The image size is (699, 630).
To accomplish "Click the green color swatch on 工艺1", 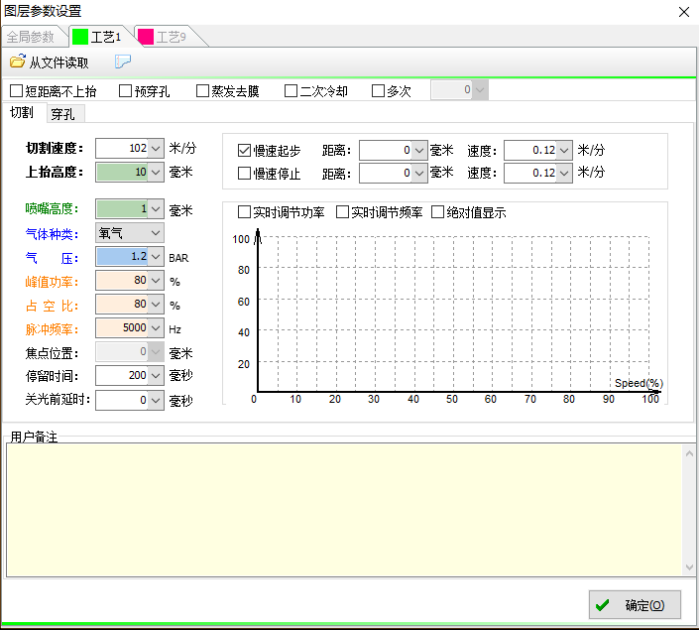I will click(x=80, y=37).
